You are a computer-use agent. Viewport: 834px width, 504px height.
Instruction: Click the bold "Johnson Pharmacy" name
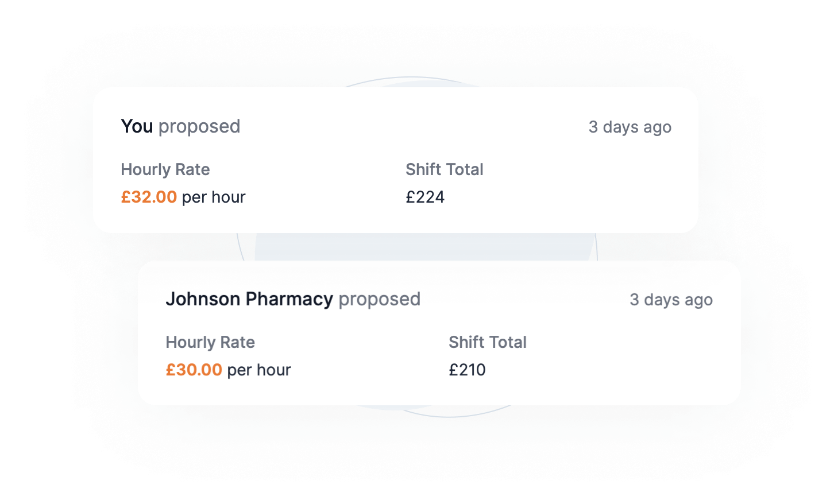[249, 299]
